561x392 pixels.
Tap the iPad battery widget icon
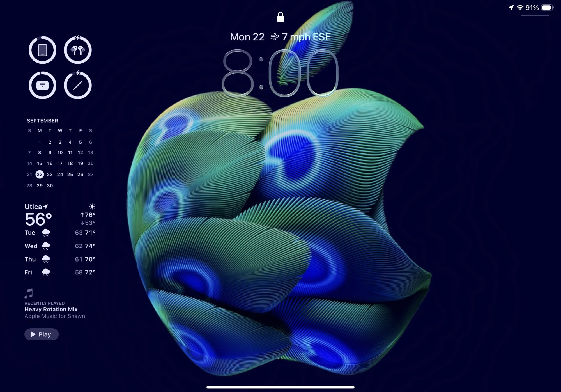click(x=42, y=50)
